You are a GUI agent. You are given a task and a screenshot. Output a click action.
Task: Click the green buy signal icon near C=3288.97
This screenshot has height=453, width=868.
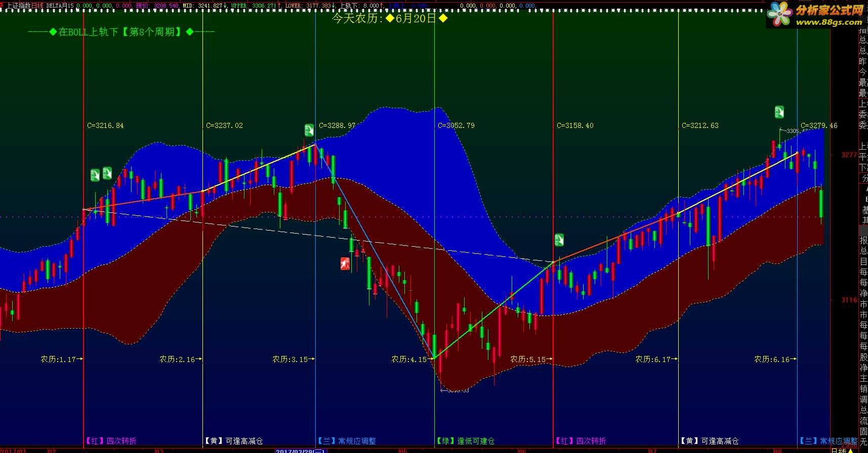coord(309,130)
